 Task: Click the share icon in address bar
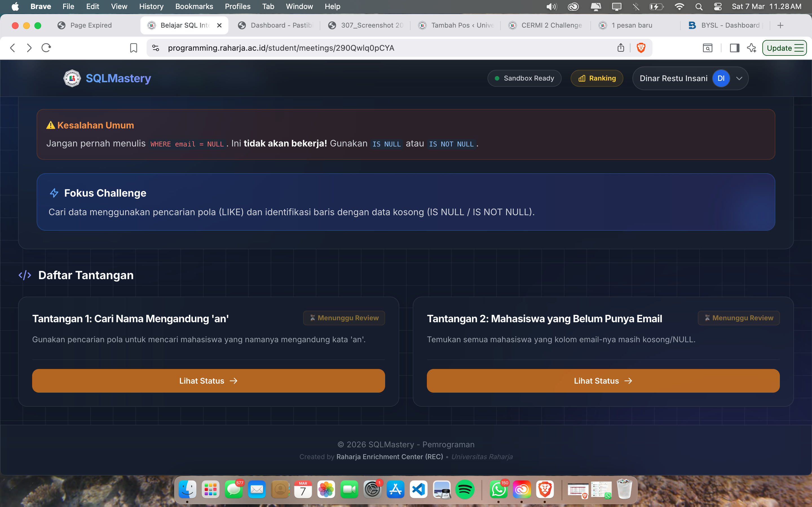coord(621,48)
